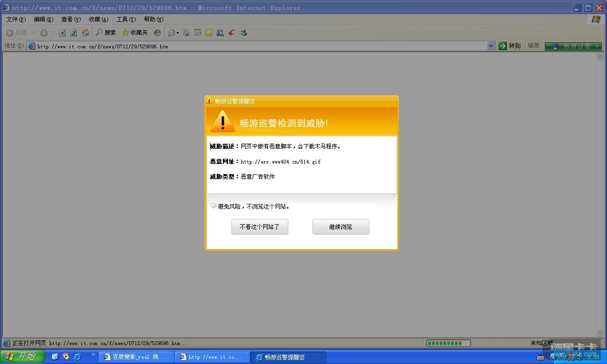607x364 pixels.
Task: Click the History icon in the toolbar
Action: (x=157, y=33)
